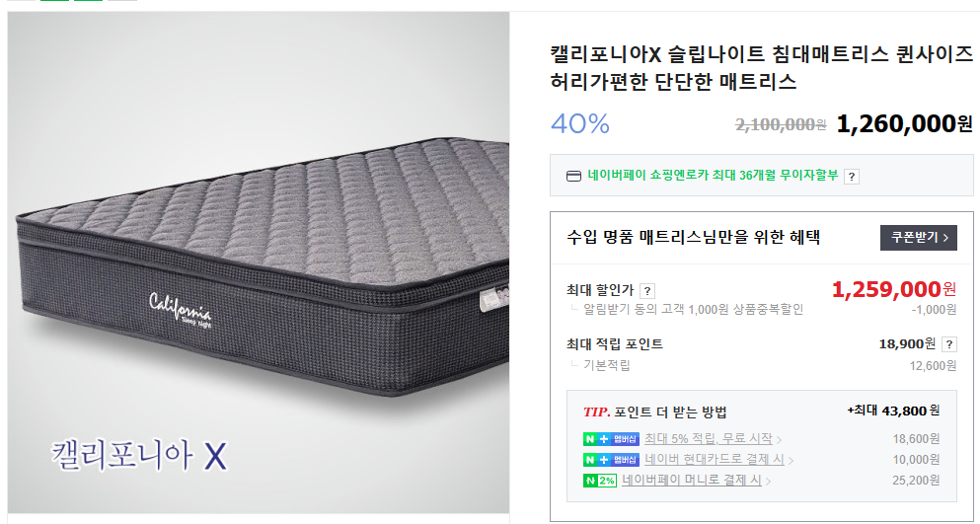Click the 캘리포니아 X caption on the image

pos(139,456)
